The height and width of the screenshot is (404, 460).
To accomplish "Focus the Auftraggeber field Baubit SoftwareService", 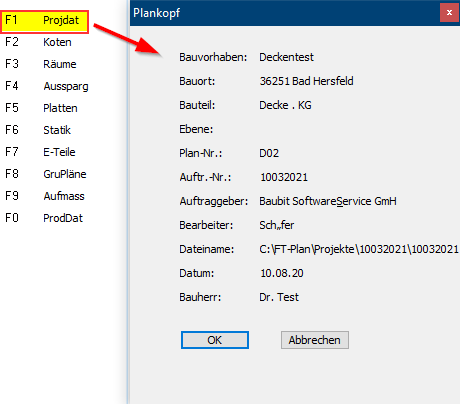I will (x=328, y=201).
